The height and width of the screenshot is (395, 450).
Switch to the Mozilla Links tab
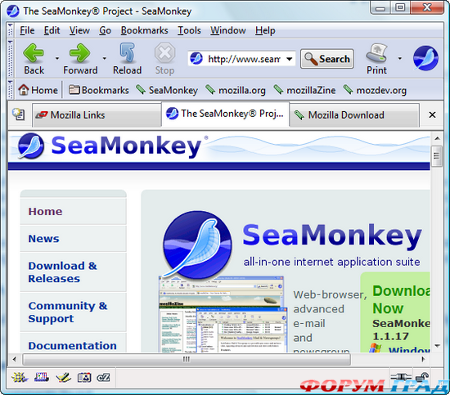(x=97, y=115)
